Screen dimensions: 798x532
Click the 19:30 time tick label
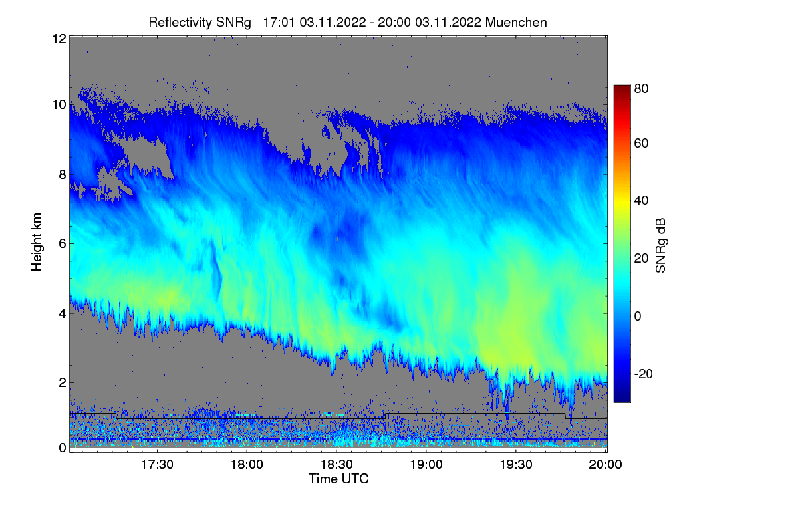pos(517,465)
